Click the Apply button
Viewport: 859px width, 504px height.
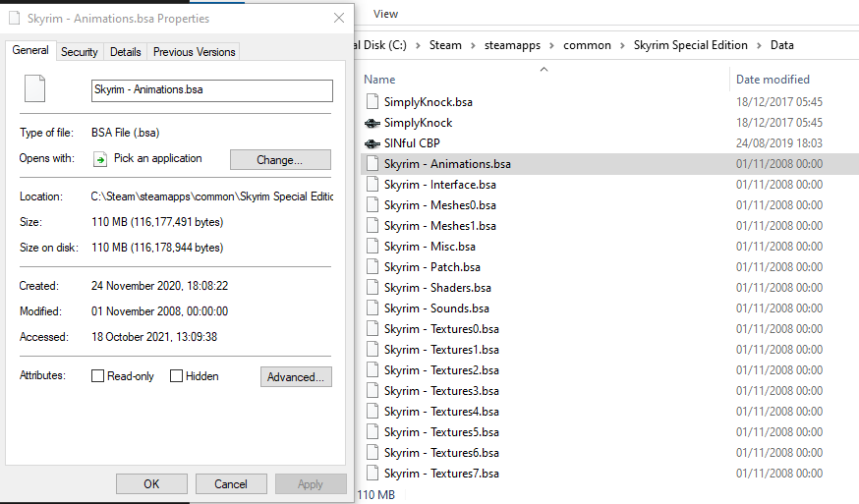311,484
